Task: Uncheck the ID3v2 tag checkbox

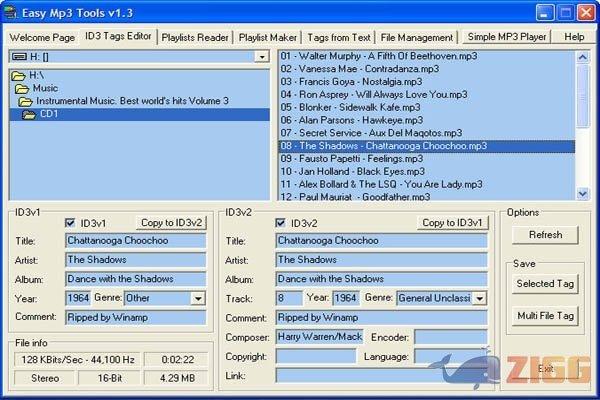Action: click(281, 222)
